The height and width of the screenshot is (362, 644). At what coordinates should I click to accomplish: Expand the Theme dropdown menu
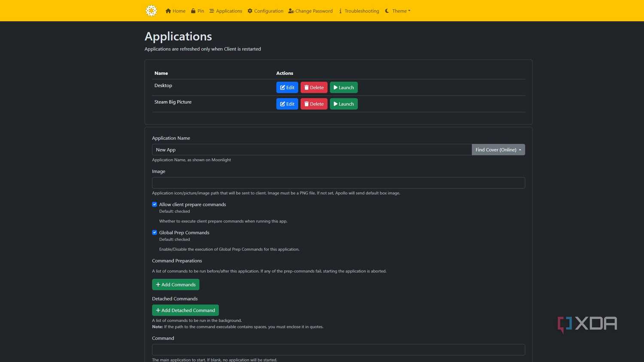point(398,11)
